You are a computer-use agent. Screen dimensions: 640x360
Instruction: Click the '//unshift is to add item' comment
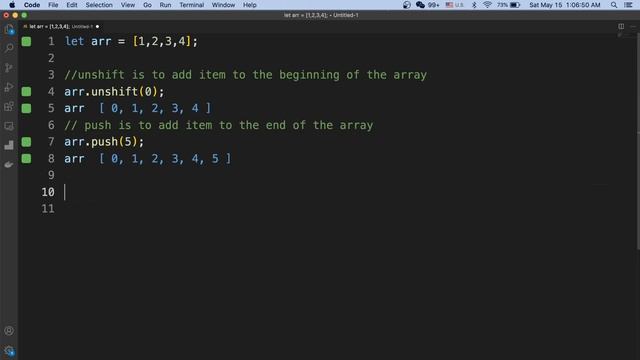tap(245, 75)
